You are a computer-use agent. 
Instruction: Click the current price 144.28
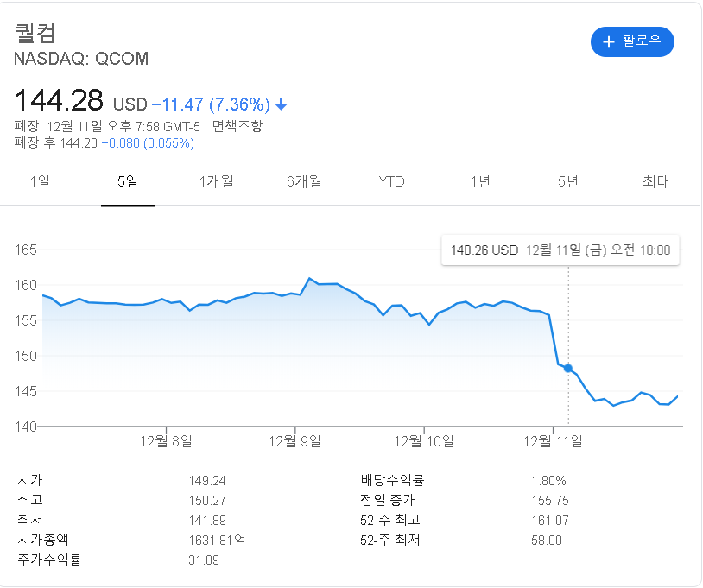(x=59, y=100)
